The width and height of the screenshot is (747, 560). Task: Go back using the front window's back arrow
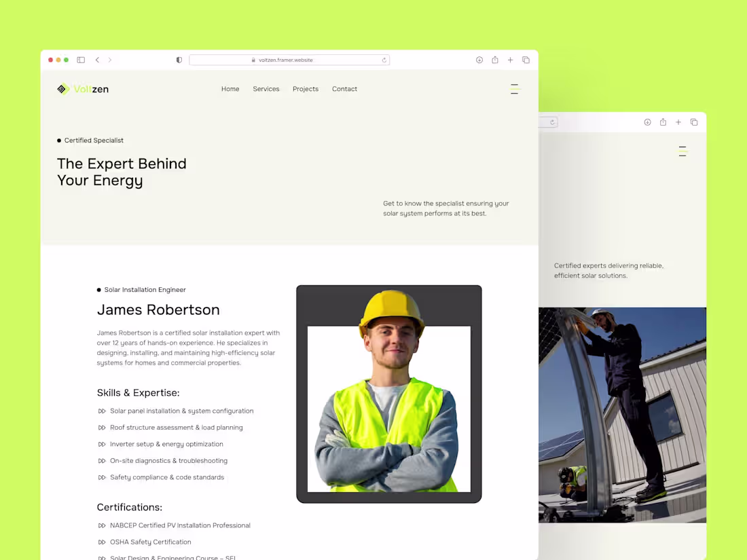click(x=97, y=60)
